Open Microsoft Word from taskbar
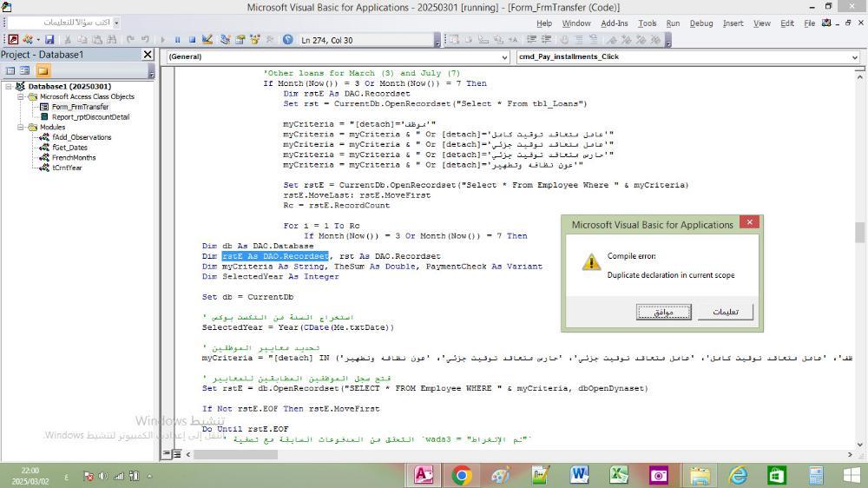868x488 pixels. pos(579,475)
